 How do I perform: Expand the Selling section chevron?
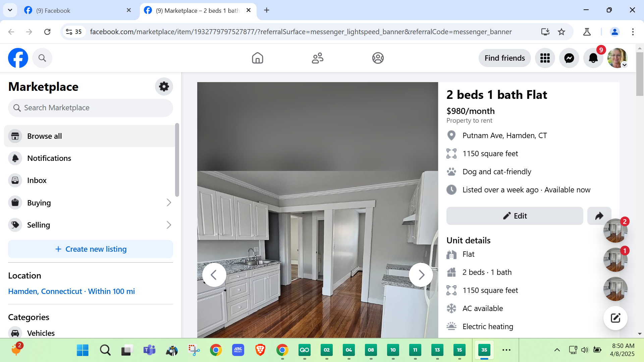pyautogui.click(x=169, y=225)
